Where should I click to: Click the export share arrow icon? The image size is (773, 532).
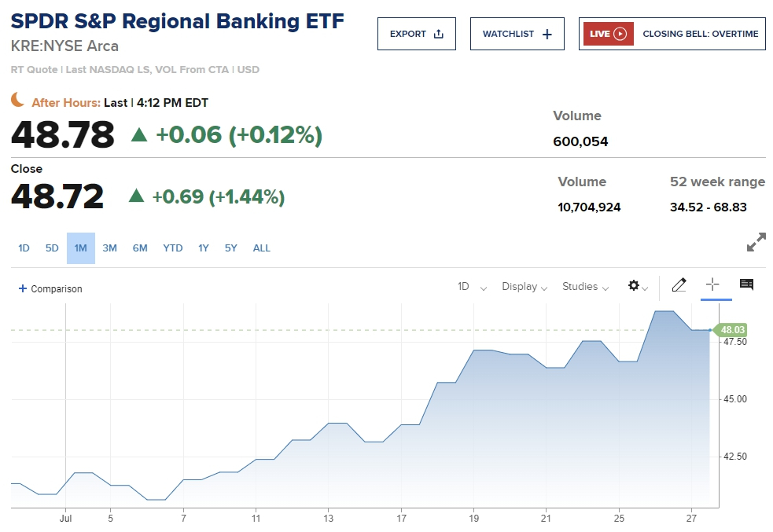point(439,34)
